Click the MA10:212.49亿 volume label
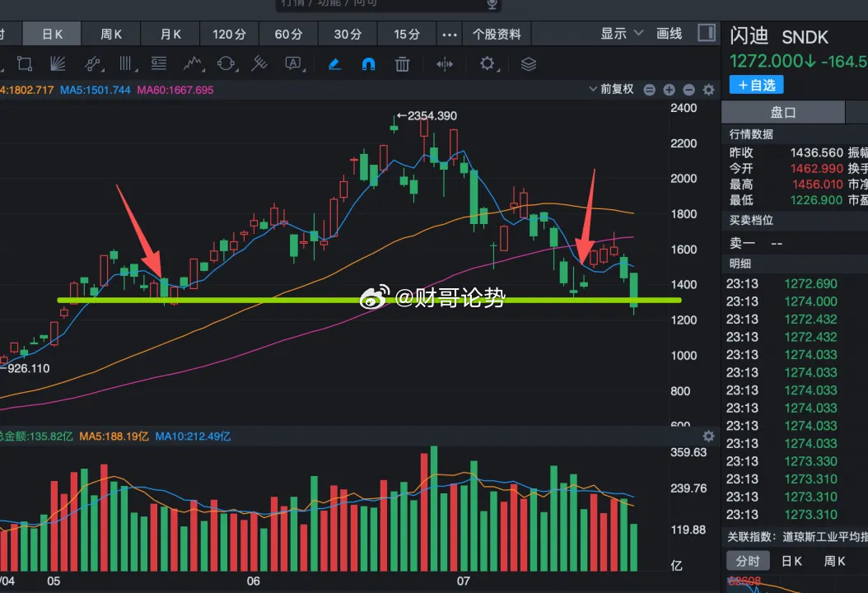The width and height of the screenshot is (868, 593). point(193,437)
